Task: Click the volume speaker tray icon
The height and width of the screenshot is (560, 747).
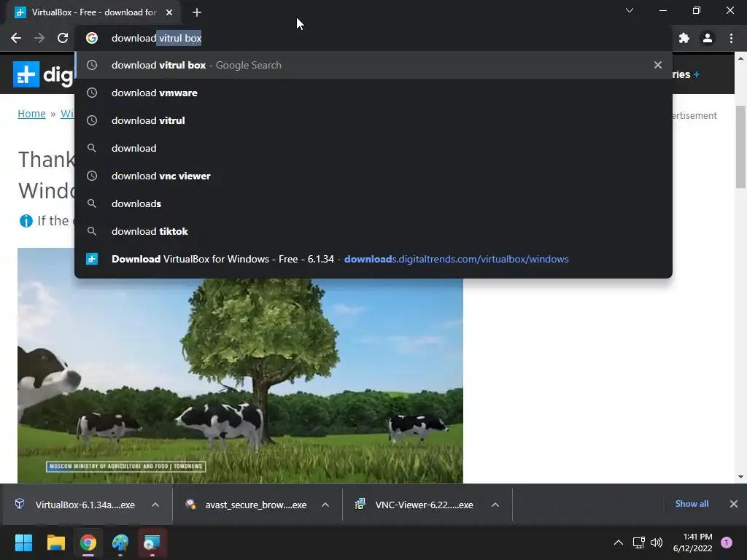Action: tap(657, 542)
